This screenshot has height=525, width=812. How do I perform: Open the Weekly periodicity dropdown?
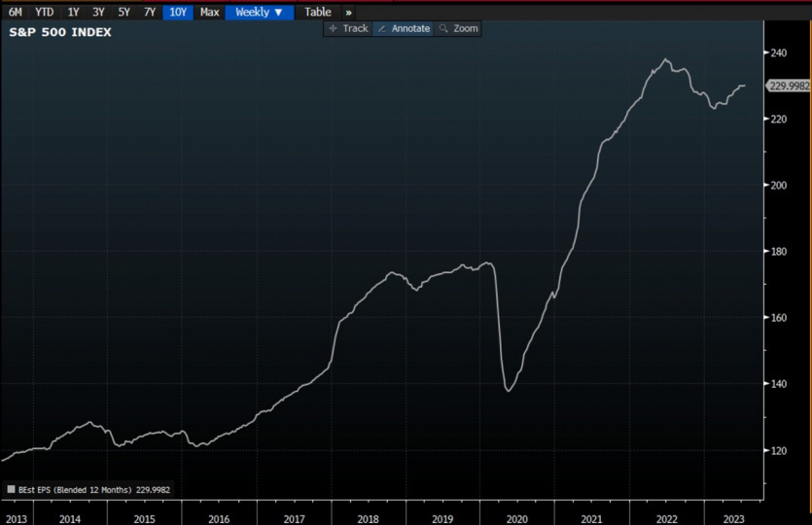tap(260, 12)
